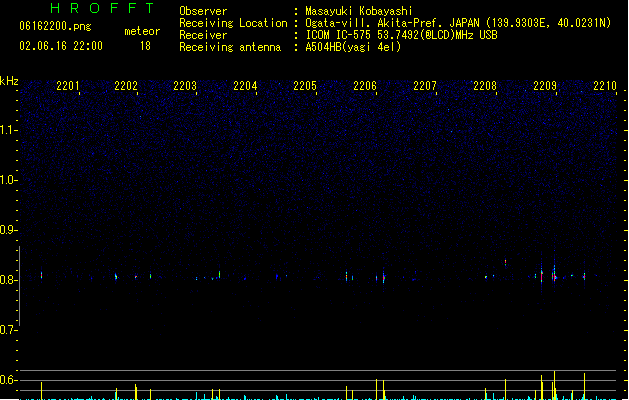Select the file name 06162200.png

(x=55, y=26)
